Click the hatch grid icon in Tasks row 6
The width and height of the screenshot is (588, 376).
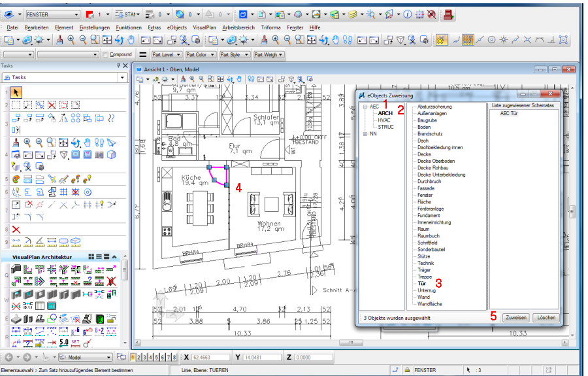coord(63,192)
